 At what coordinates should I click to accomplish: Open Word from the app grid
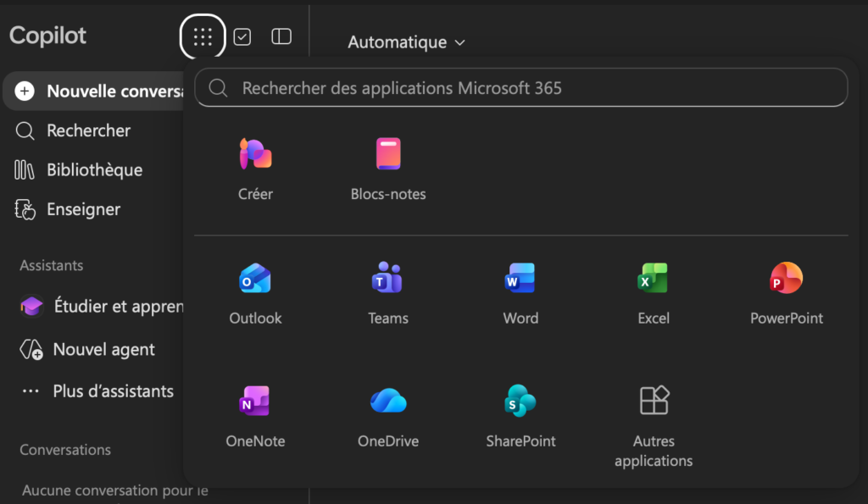click(520, 294)
